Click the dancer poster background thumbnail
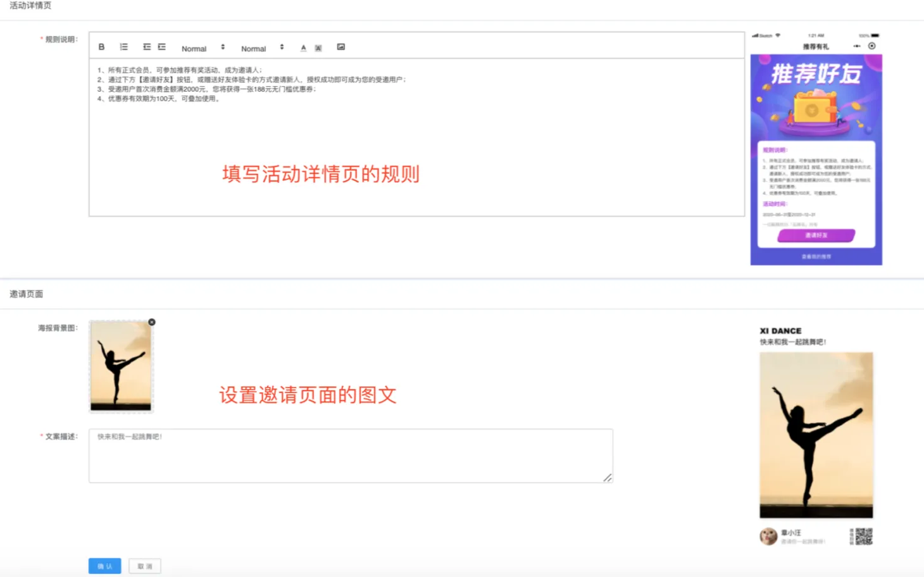Viewport: 924px width, 577px height. pyautogui.click(x=121, y=366)
